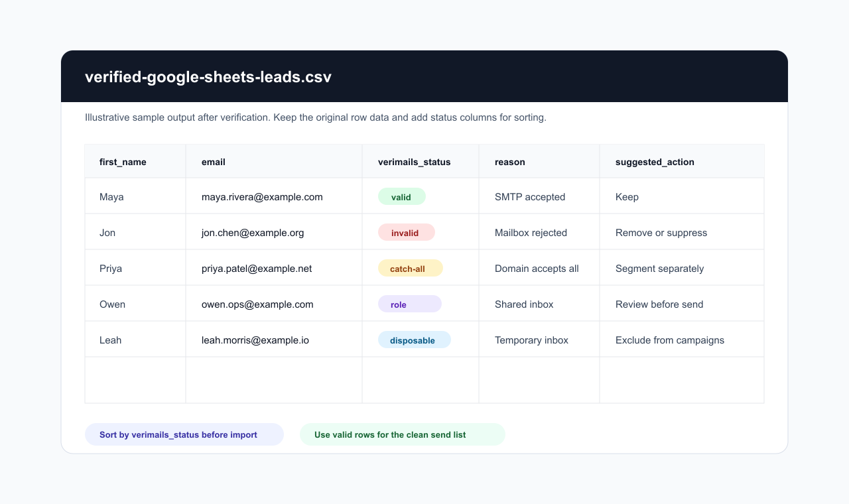Click the Illustrative sample output description text
The image size is (849, 504).
click(x=316, y=117)
